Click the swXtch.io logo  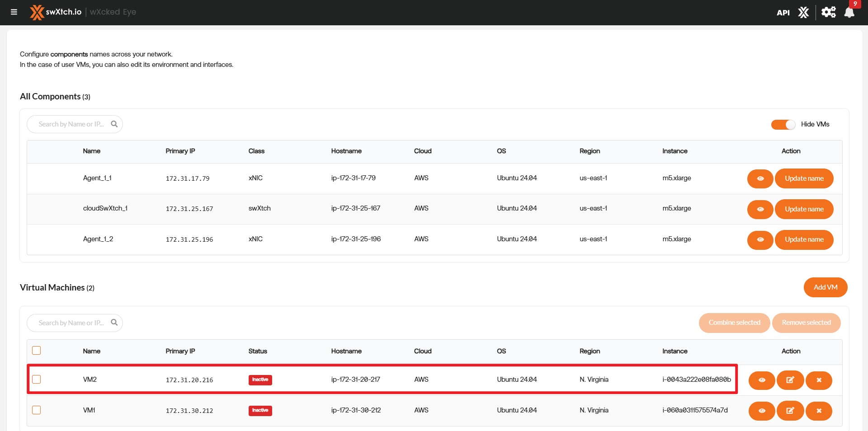(x=56, y=12)
